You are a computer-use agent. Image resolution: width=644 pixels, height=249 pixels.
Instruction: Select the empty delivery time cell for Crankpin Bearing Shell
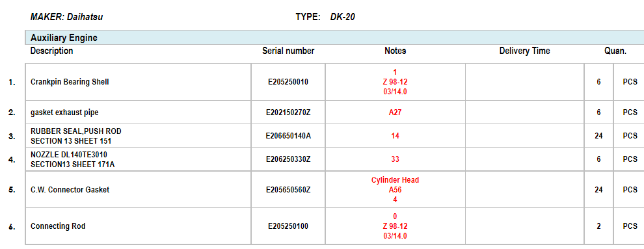click(524, 82)
